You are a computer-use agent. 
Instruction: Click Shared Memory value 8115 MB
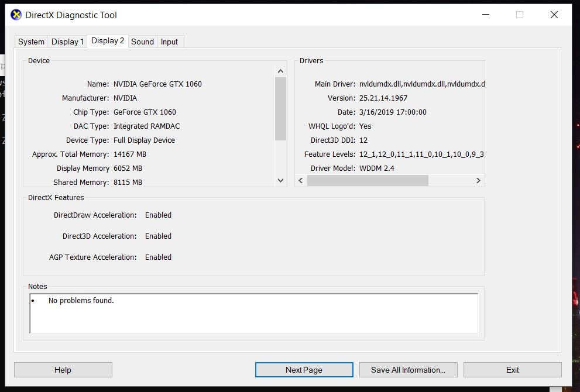128,183
